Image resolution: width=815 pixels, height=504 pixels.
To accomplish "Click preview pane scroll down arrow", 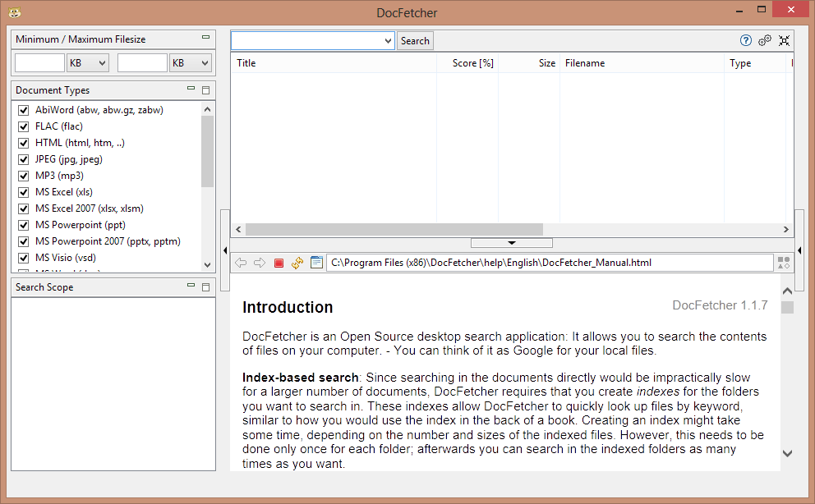I will point(787,453).
